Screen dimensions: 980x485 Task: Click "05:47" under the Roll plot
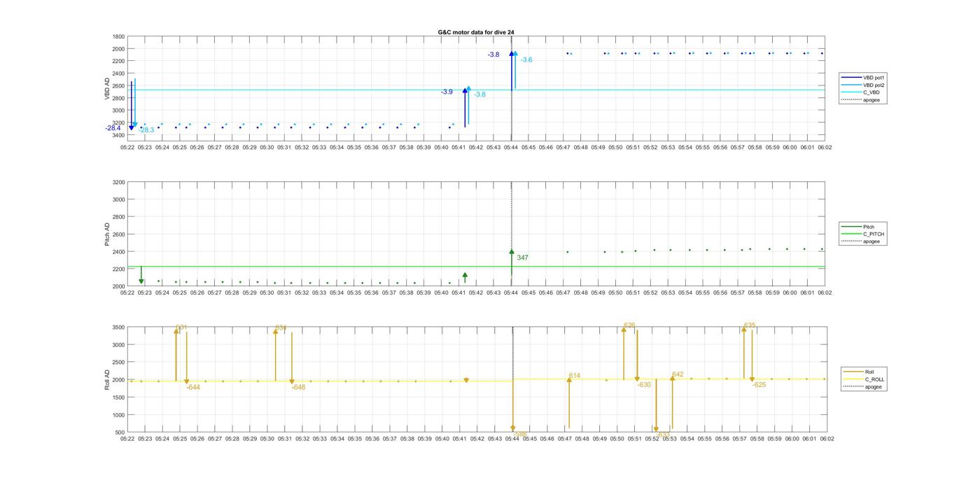pyautogui.click(x=565, y=439)
